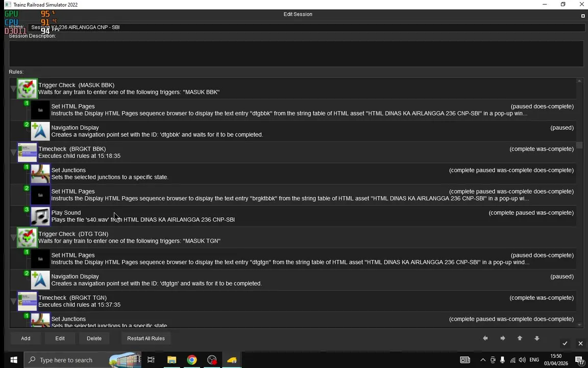This screenshot has width=588, height=368.
Task: Select "Creates a navigation point set with the ID: 'dtgtgn'" text
Action: [156, 284]
